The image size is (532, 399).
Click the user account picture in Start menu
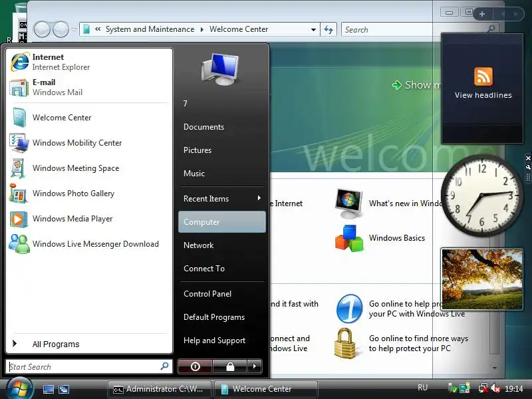(x=220, y=69)
